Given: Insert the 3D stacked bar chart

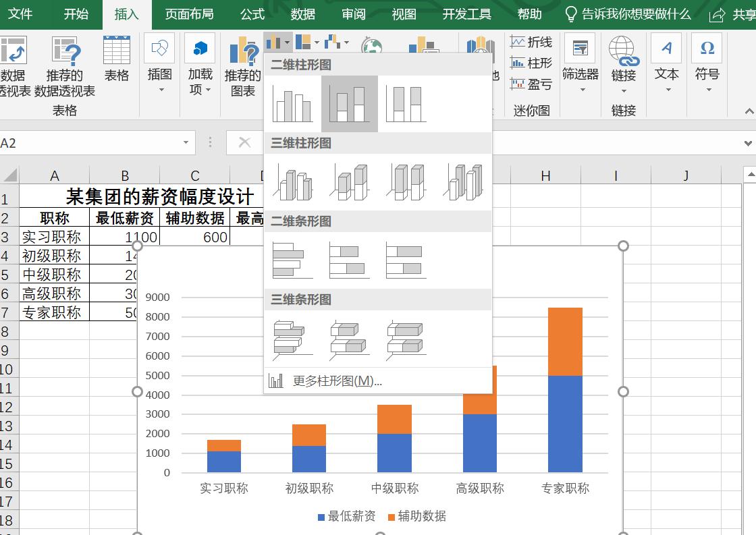Looking at the screenshot, I should click(350, 339).
